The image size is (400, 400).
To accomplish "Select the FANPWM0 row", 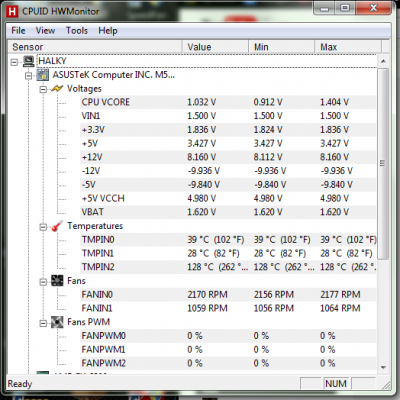I will pos(228,336).
